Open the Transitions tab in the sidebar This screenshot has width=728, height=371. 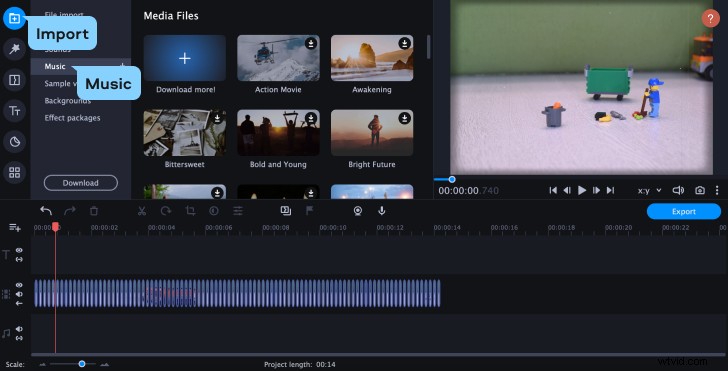tap(14, 80)
